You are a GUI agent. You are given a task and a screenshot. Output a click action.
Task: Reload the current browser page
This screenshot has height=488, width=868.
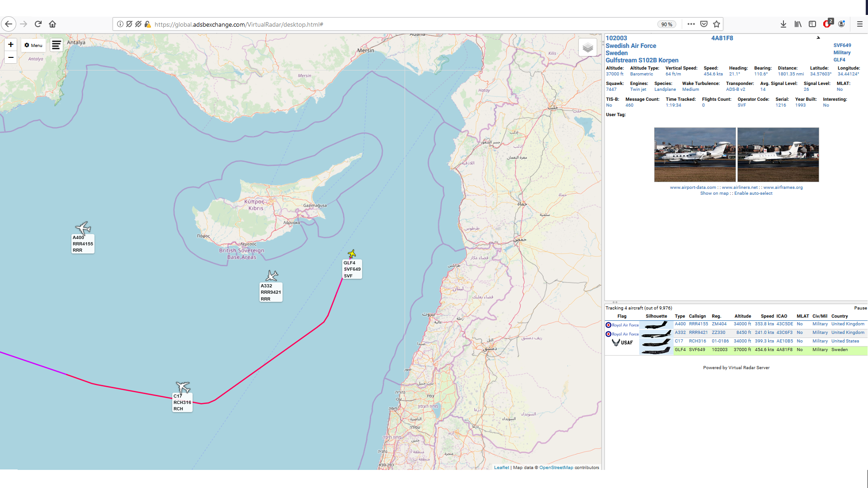(38, 24)
